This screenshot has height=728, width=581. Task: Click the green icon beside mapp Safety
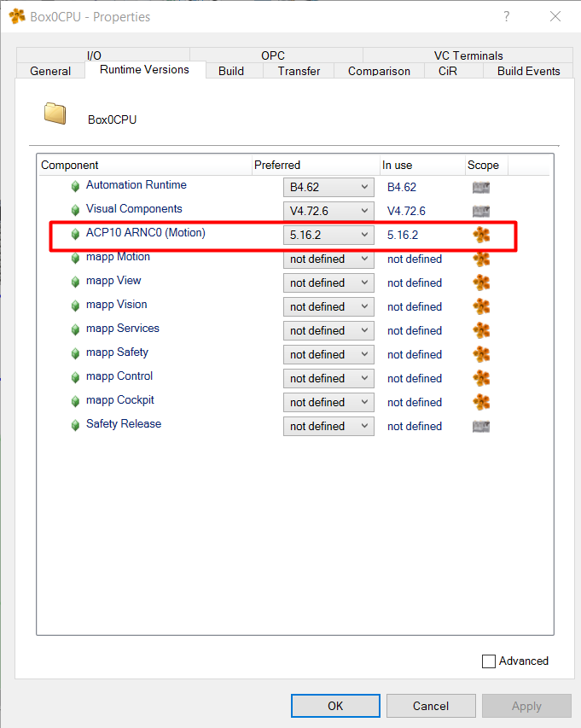coord(75,354)
